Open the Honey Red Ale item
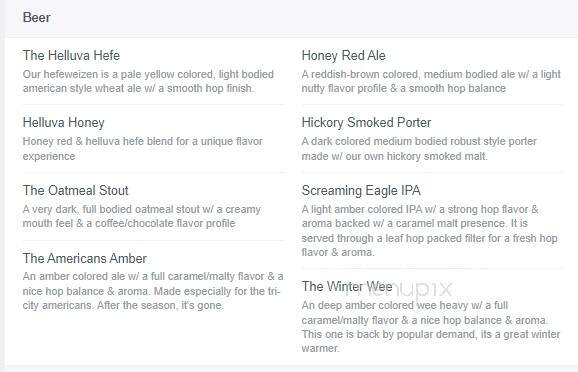 [344, 55]
